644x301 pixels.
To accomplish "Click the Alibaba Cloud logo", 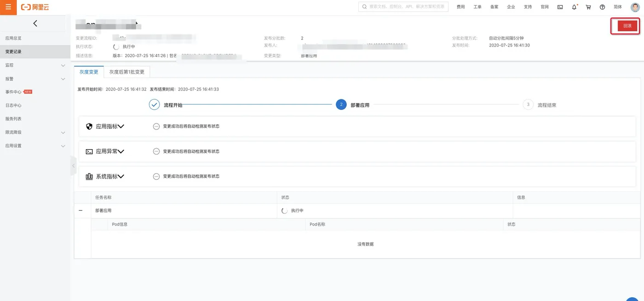I will point(35,7).
